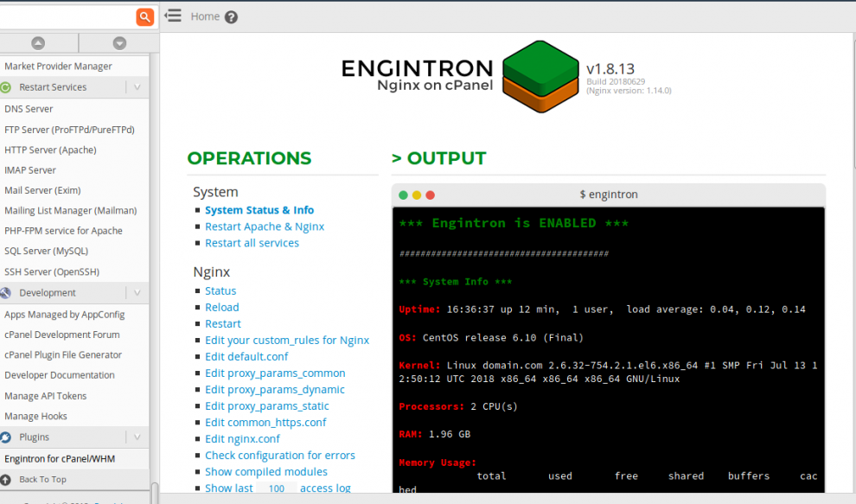The image size is (856, 504).
Task: Click the green dot on the terminal window
Action: (402, 195)
